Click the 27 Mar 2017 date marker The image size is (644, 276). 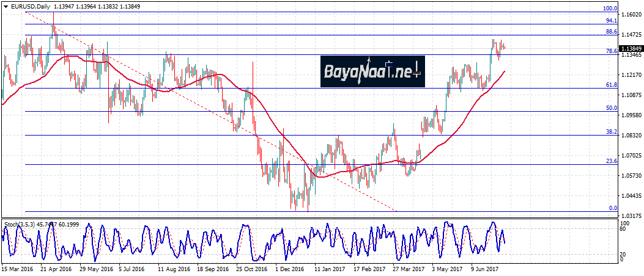(x=409, y=269)
